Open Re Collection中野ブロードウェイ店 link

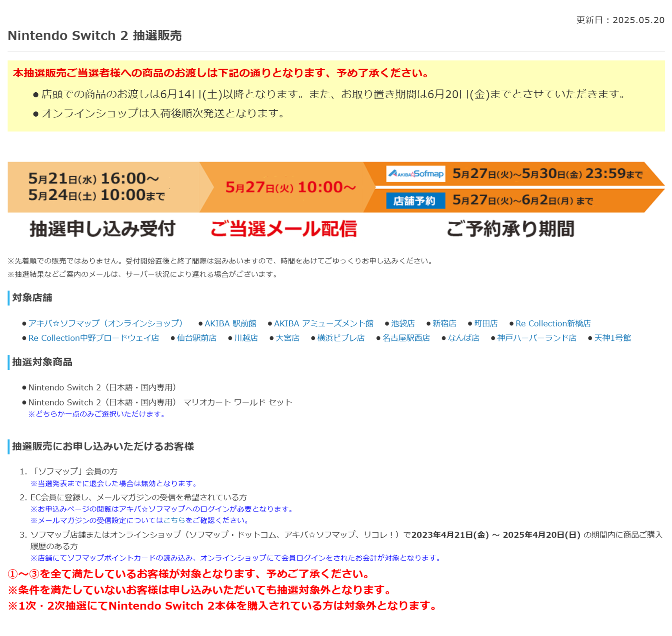[94, 338]
